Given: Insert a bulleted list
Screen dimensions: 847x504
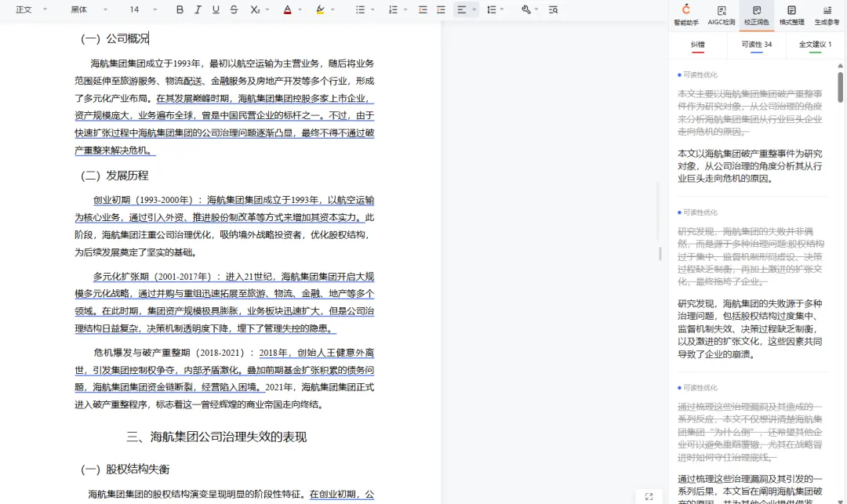Looking at the screenshot, I should 360,9.
